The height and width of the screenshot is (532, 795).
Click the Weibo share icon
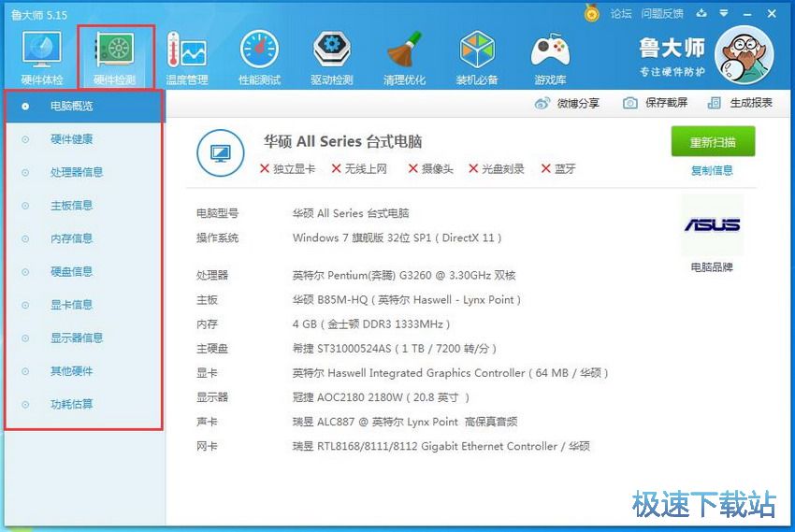542,104
